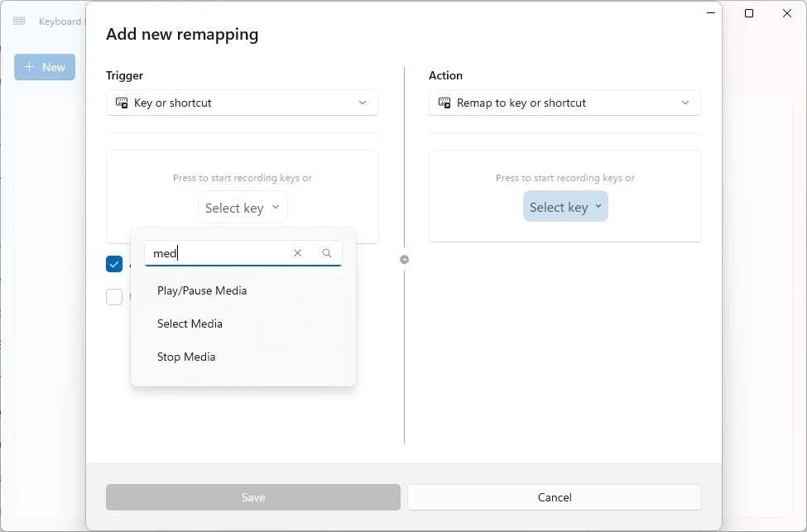
Task: Close the window
Action: point(787,13)
